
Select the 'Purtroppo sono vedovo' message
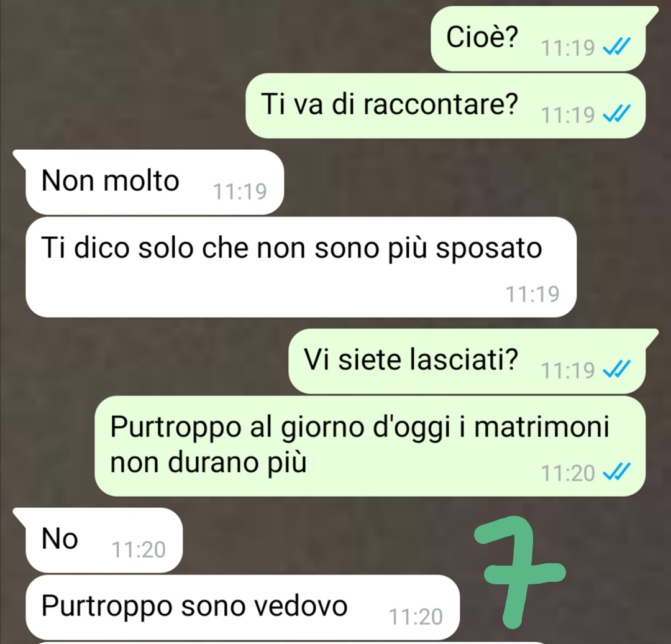click(243, 607)
